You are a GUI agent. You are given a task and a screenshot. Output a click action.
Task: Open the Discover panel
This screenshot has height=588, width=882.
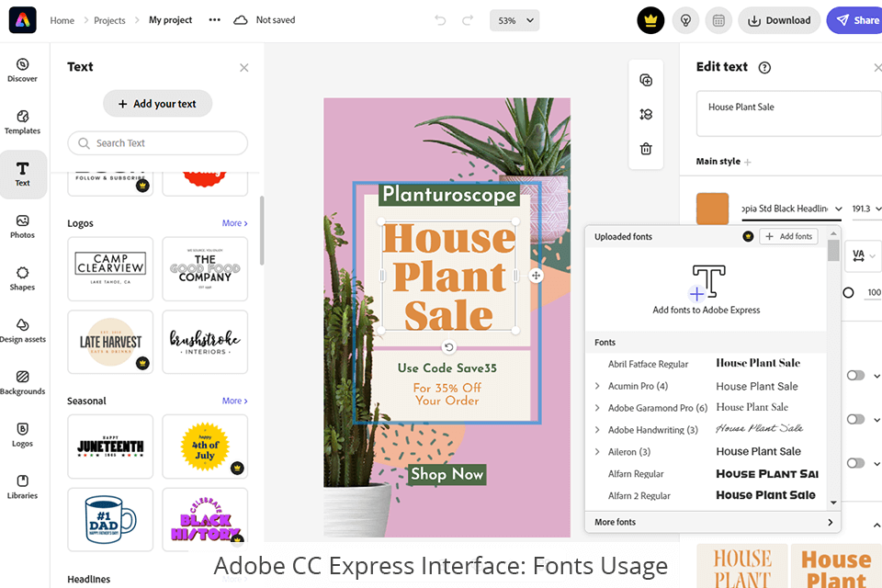[x=22, y=71]
